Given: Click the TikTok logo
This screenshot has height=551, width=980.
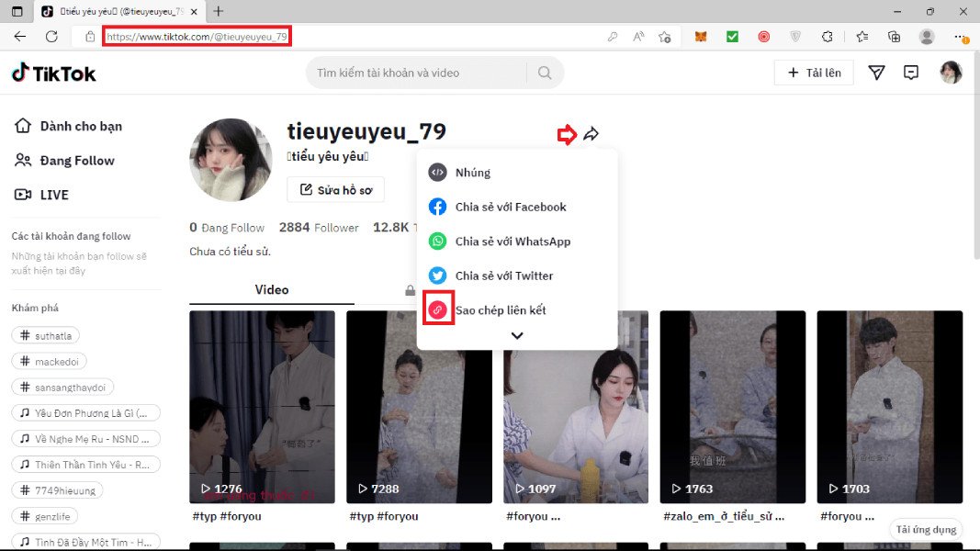Looking at the screenshot, I should click(x=52, y=72).
